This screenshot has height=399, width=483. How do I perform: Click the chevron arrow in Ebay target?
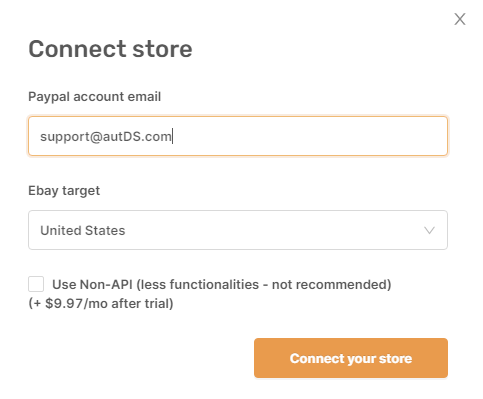[x=429, y=230]
